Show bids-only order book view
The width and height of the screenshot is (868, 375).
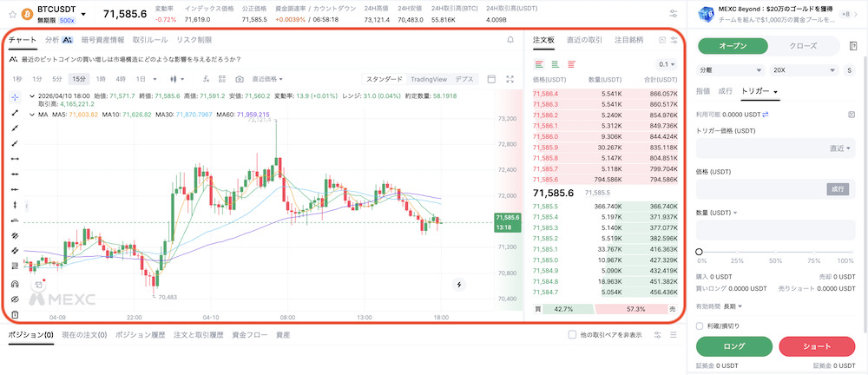(x=555, y=64)
